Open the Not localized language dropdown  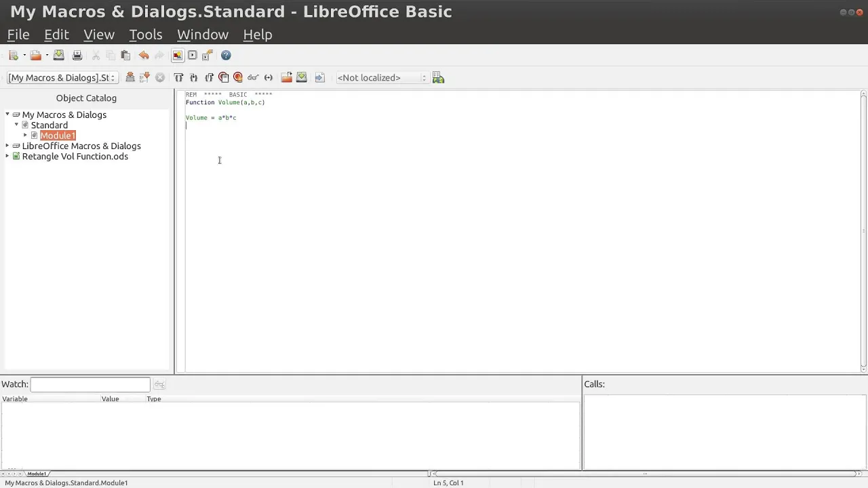(x=382, y=78)
